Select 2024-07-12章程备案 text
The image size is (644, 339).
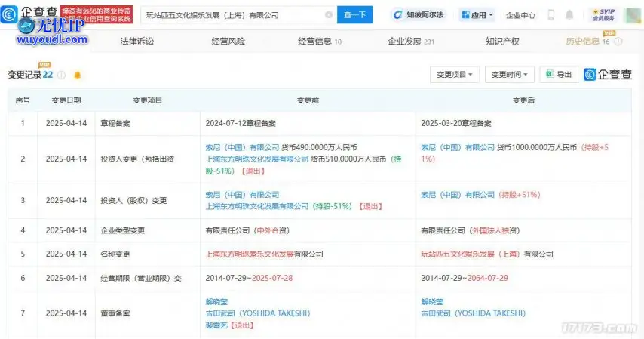(241, 123)
